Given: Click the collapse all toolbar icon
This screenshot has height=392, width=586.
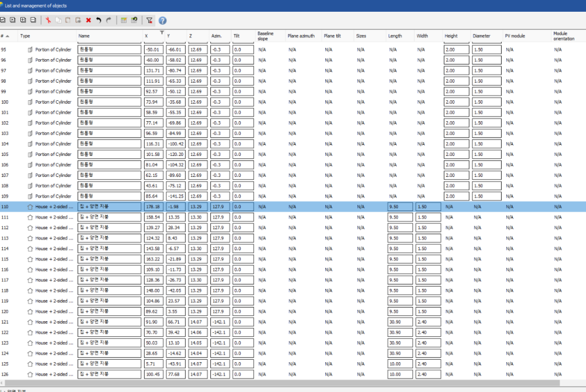Looking at the screenshot, I should click(x=33, y=20).
